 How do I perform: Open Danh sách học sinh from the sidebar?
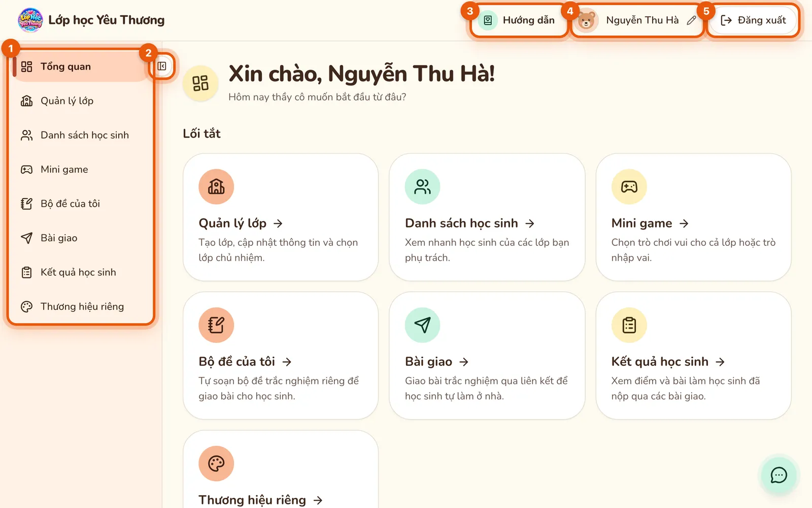tap(81, 135)
